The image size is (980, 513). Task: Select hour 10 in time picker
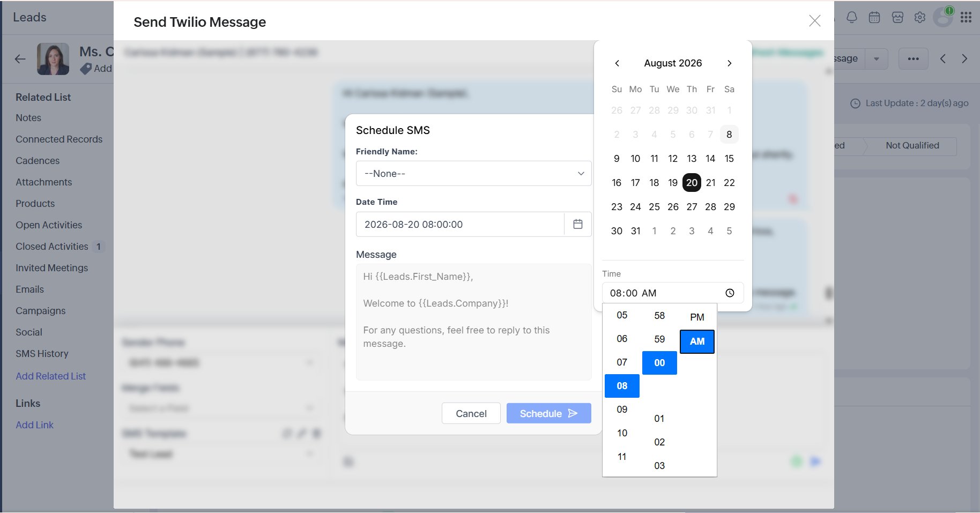coord(622,433)
